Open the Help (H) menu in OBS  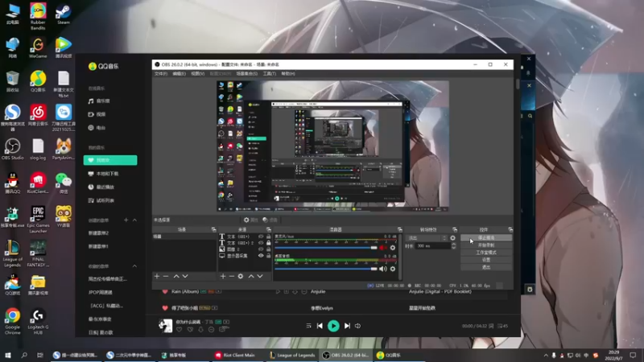[288, 74]
